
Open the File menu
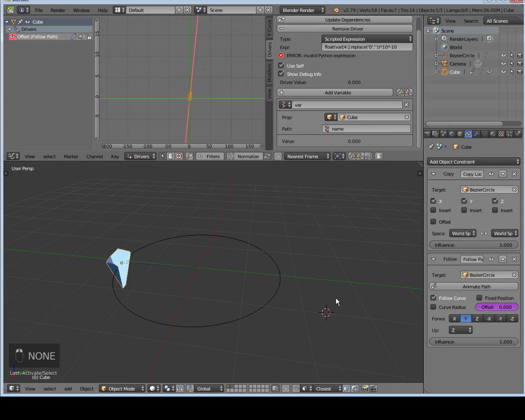39,10
